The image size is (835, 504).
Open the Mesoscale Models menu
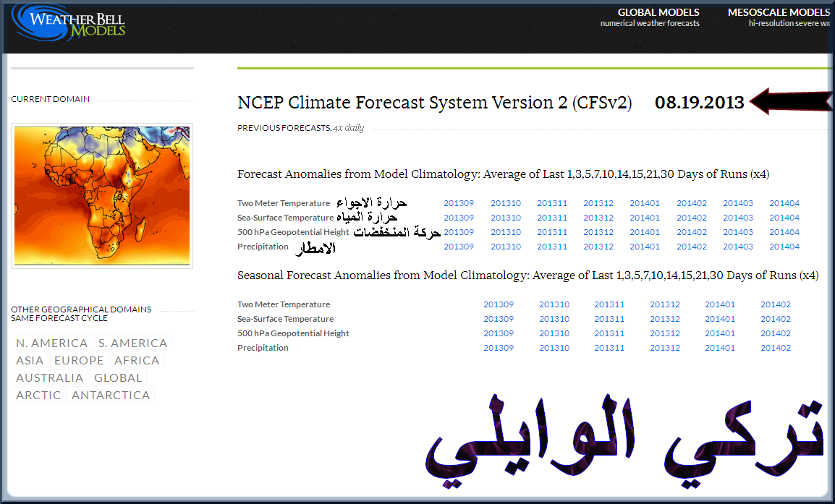(x=779, y=17)
